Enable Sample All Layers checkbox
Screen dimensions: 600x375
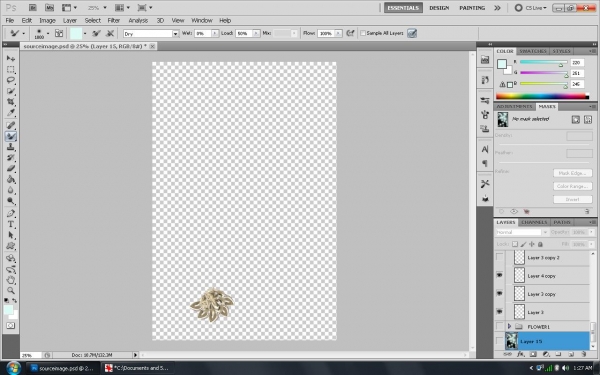coord(363,33)
